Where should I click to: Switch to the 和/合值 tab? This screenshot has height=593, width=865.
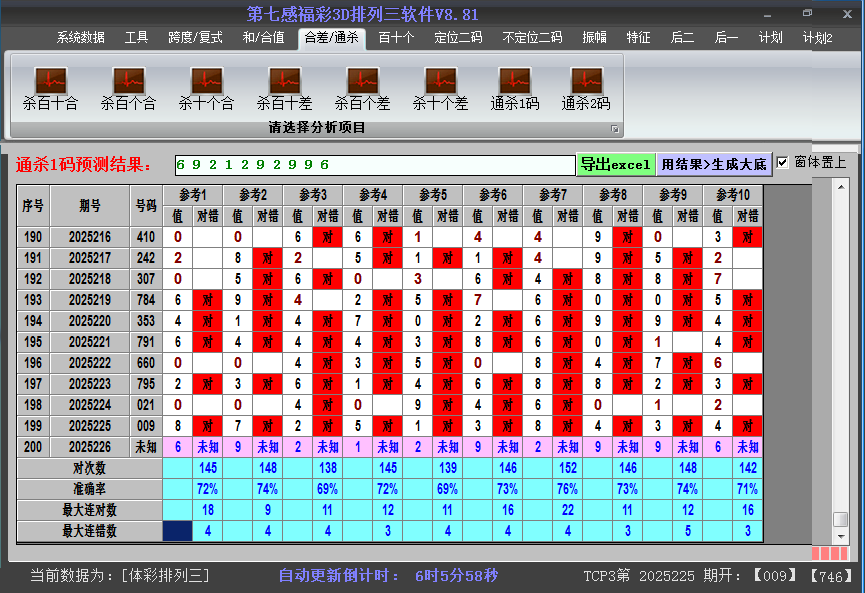click(264, 38)
